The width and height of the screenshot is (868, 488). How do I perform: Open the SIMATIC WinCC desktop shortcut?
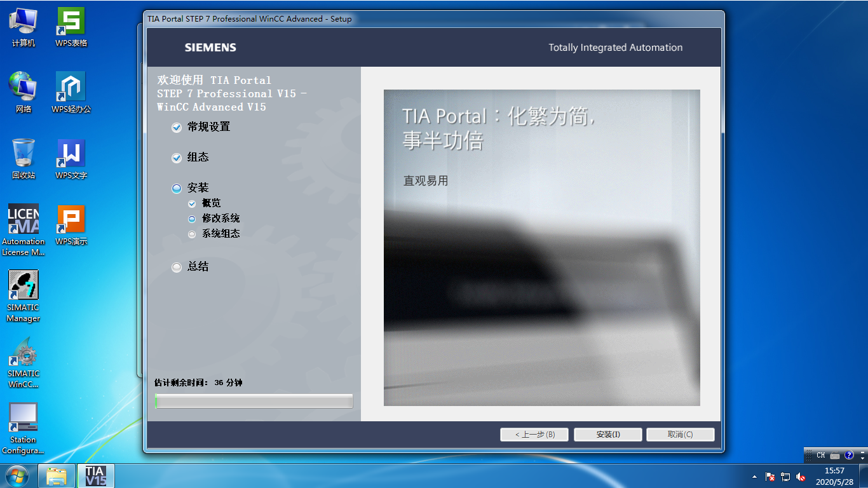click(x=24, y=362)
